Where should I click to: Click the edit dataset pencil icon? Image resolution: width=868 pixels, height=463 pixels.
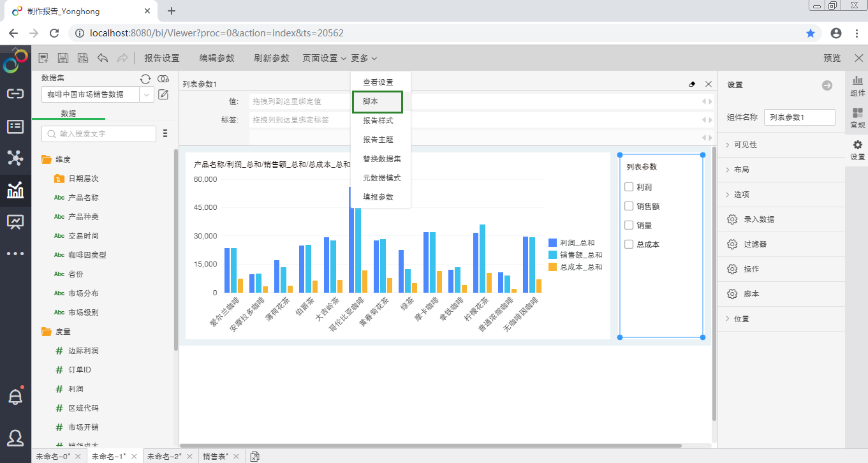coord(163,94)
